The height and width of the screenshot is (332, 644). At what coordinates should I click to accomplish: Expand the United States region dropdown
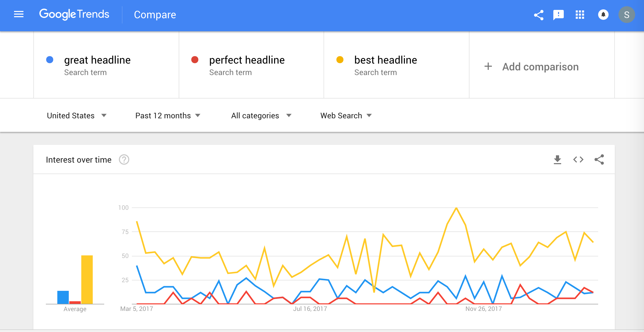click(x=77, y=115)
